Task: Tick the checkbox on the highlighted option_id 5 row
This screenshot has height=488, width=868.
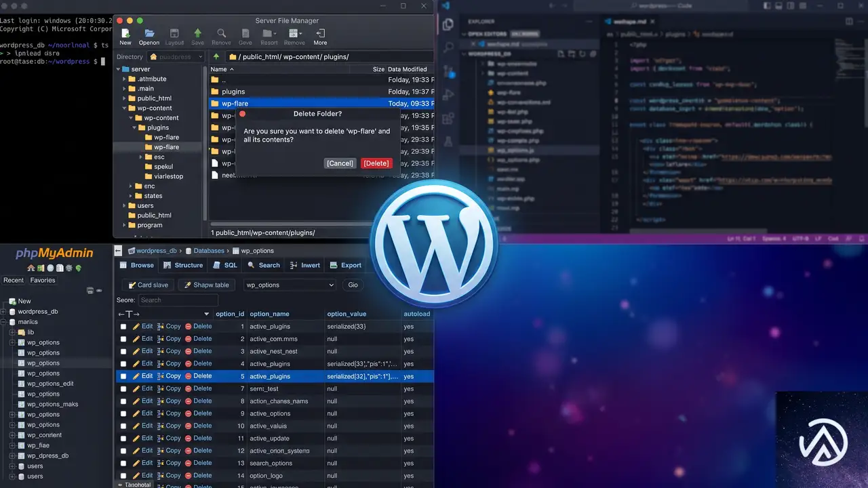Action: [123, 376]
